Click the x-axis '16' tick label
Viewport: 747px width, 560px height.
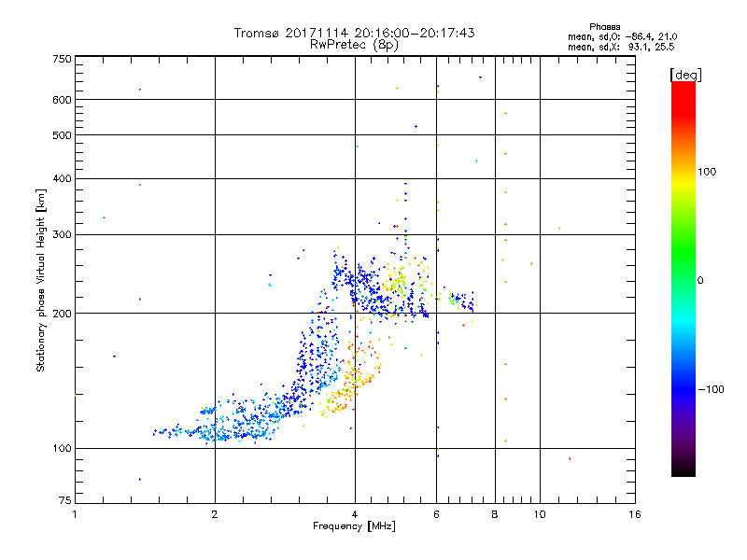[x=635, y=514]
